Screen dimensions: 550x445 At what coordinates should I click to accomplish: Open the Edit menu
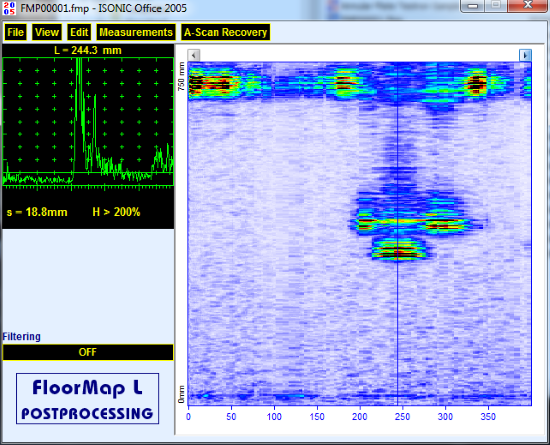(79, 32)
